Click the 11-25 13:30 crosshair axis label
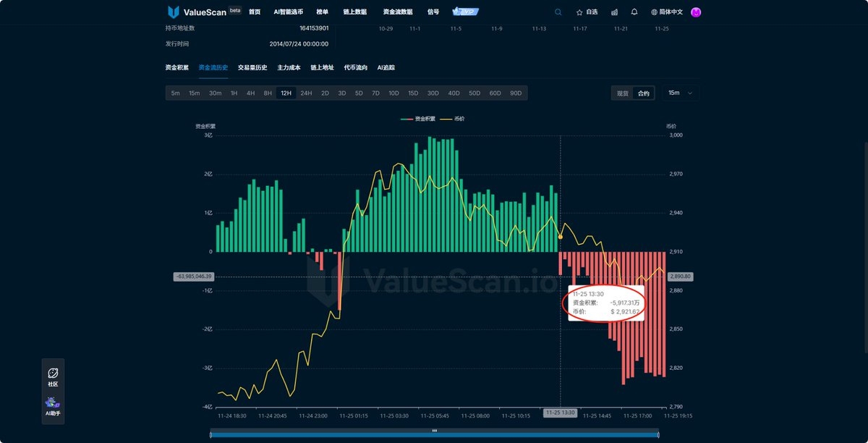This screenshot has height=443, width=868. point(561,412)
